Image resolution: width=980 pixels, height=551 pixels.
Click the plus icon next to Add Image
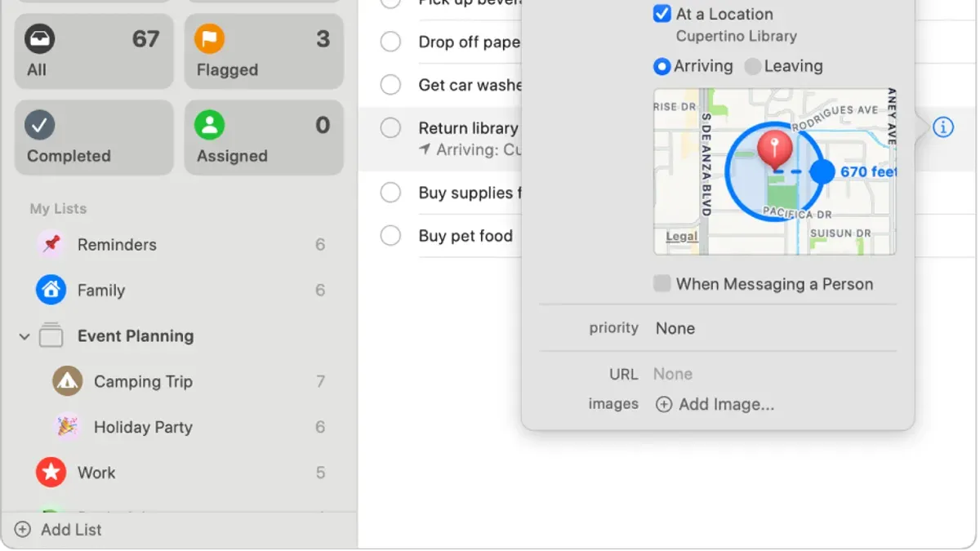[x=664, y=405]
